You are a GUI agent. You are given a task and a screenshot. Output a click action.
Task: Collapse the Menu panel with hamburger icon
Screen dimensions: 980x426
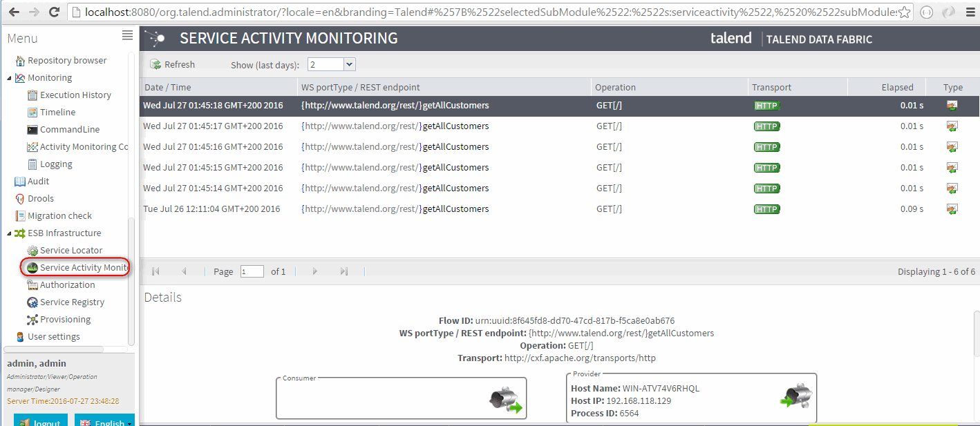click(x=127, y=35)
